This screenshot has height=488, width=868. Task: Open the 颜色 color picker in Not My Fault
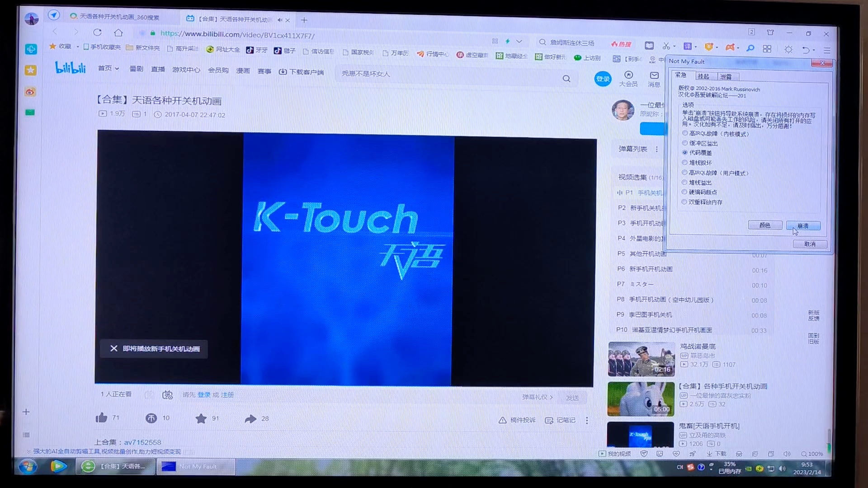pos(765,225)
